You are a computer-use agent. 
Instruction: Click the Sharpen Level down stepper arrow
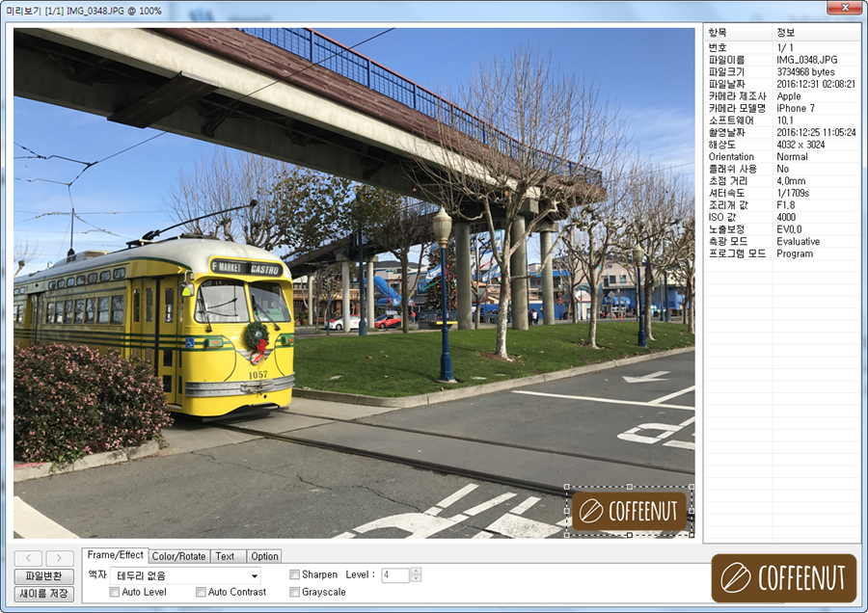pos(415,578)
